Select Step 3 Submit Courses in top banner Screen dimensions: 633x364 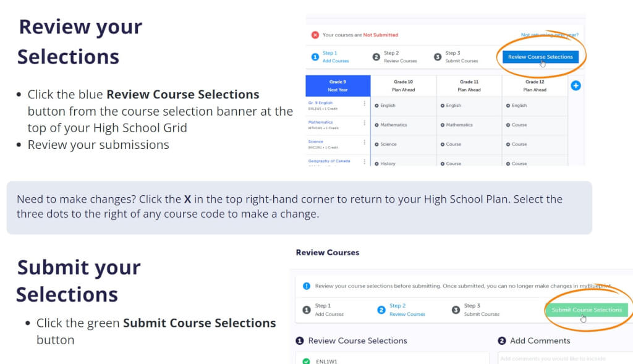coord(456,57)
